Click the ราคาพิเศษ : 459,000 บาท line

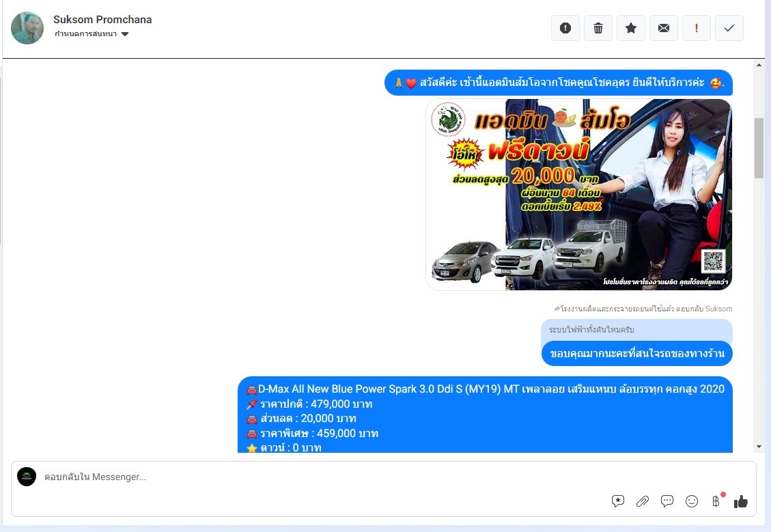pyautogui.click(x=312, y=434)
